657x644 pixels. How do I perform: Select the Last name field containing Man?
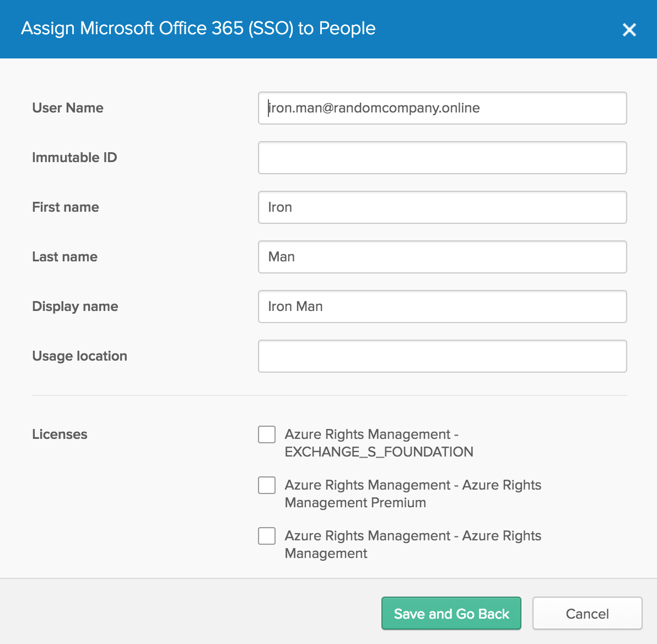pos(443,256)
